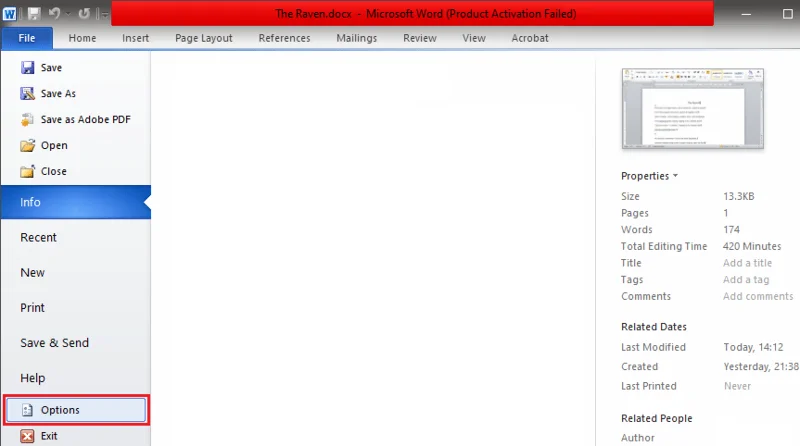Click Save As label in backstage menu
The image size is (800, 446).
[x=58, y=93]
